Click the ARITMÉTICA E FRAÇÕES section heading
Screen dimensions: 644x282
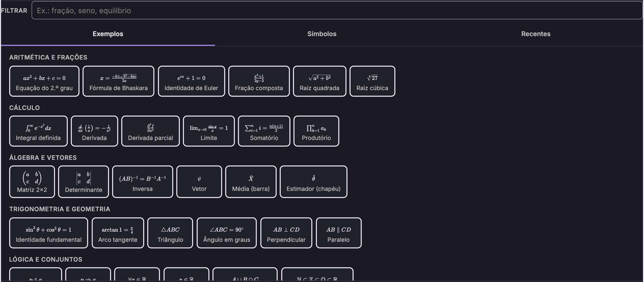48,57
